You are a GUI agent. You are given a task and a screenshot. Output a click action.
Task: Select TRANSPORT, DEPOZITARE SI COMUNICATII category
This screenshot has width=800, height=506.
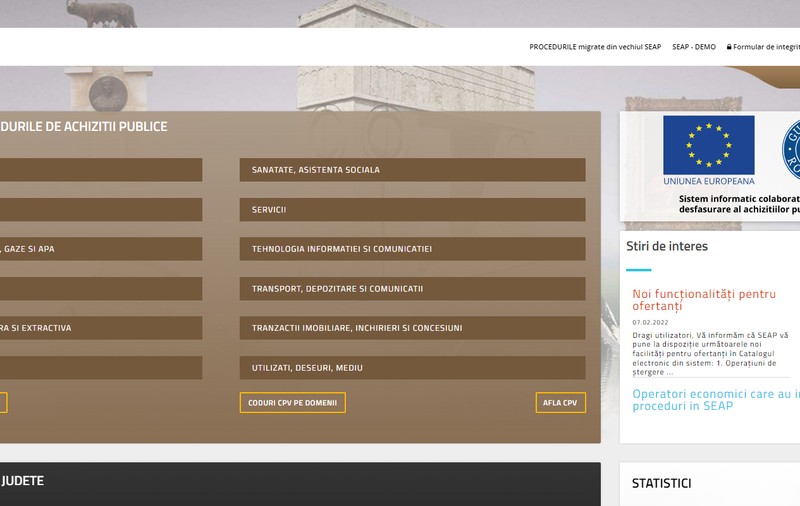[x=412, y=289]
